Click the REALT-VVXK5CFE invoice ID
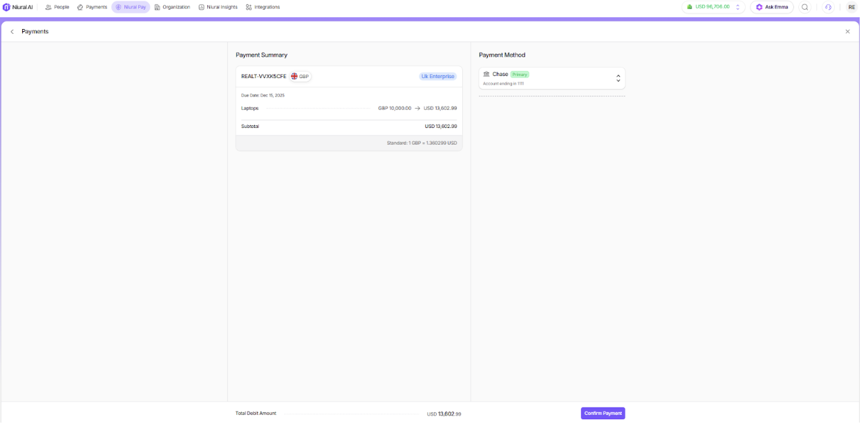 click(263, 76)
